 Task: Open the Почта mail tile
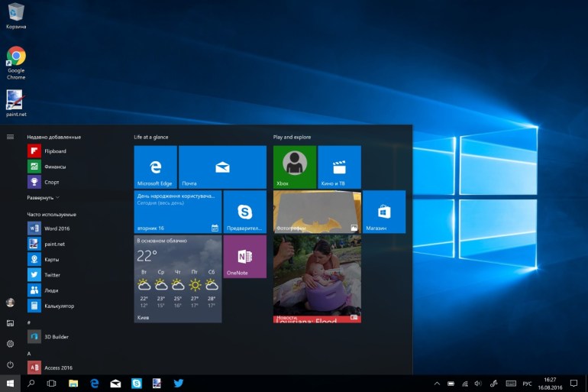(222, 167)
